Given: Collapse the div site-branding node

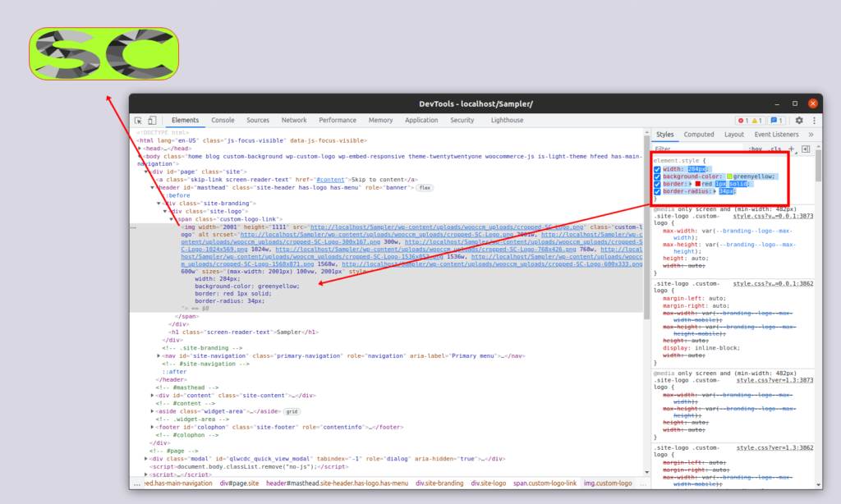Looking at the screenshot, I should (159, 204).
